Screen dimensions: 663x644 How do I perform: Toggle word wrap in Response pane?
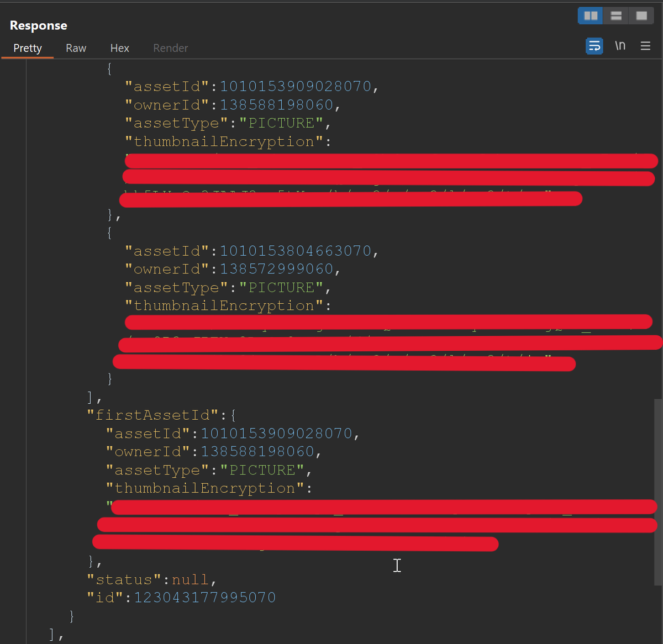coord(594,46)
